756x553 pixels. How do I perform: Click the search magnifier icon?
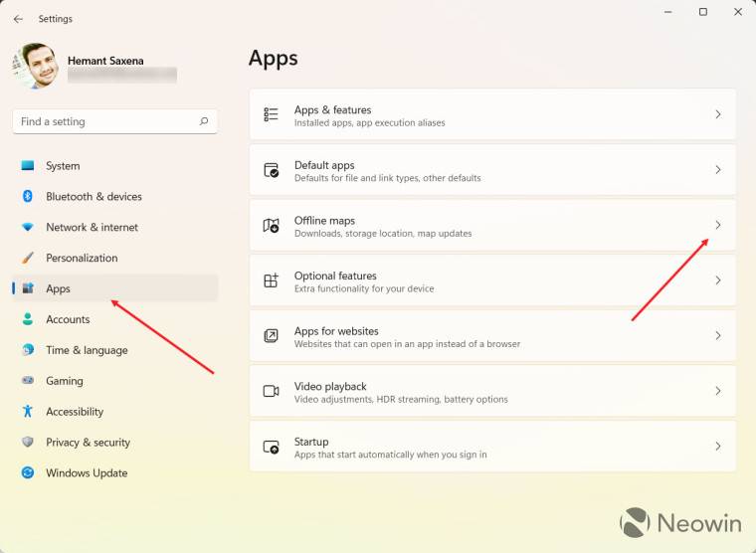(204, 121)
